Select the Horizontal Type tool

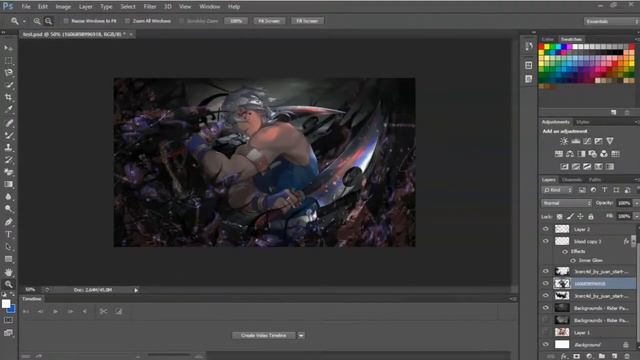tap(8, 234)
